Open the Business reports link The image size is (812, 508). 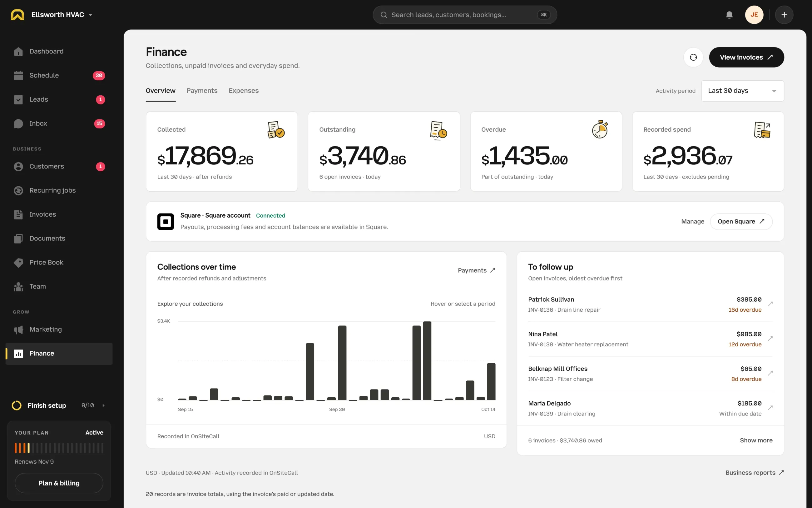click(x=755, y=473)
